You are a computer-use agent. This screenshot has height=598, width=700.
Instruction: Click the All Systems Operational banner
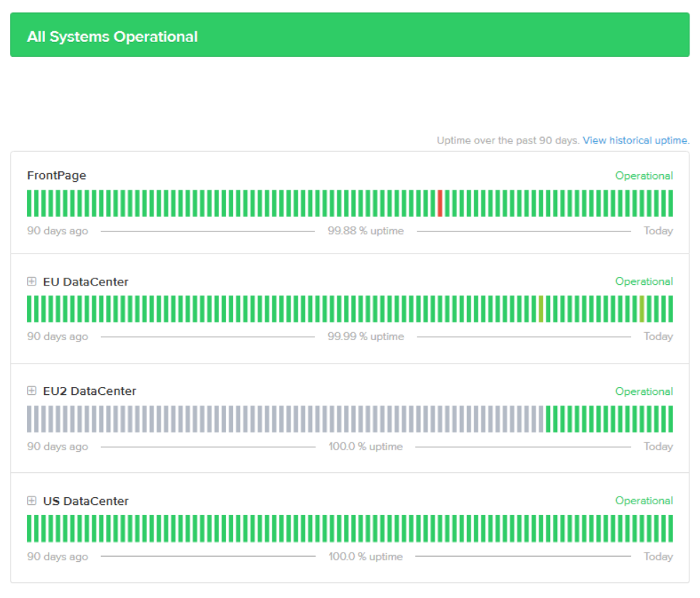pos(350,35)
